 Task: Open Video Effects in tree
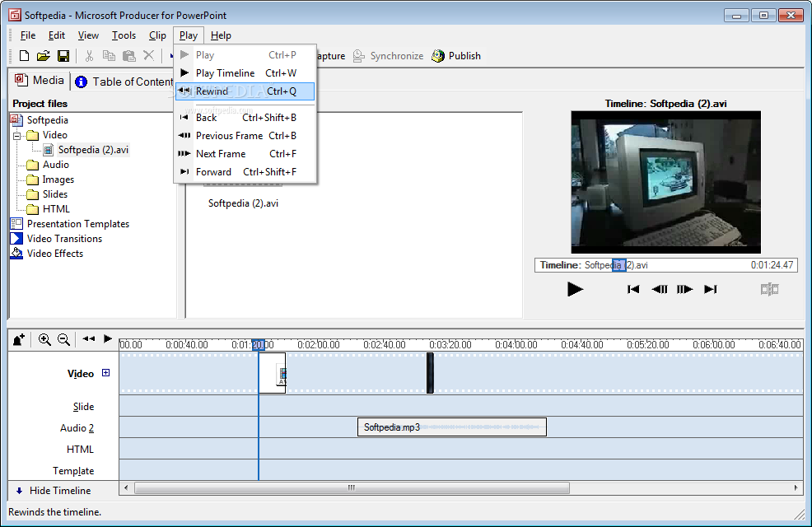click(55, 254)
